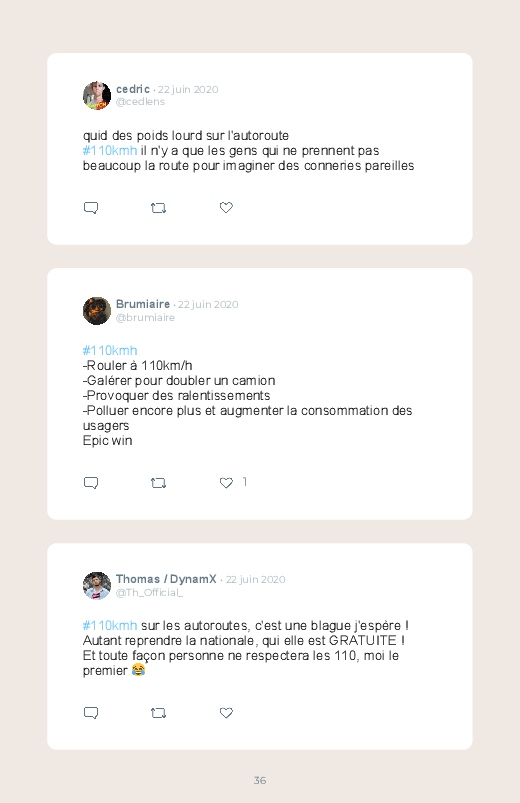Open the #110kmh hashtag in Brumiaire's tweet

click(x=110, y=351)
